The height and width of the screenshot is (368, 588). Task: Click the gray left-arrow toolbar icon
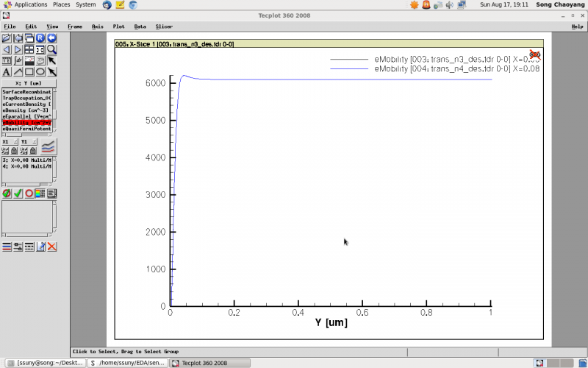click(x=18, y=38)
